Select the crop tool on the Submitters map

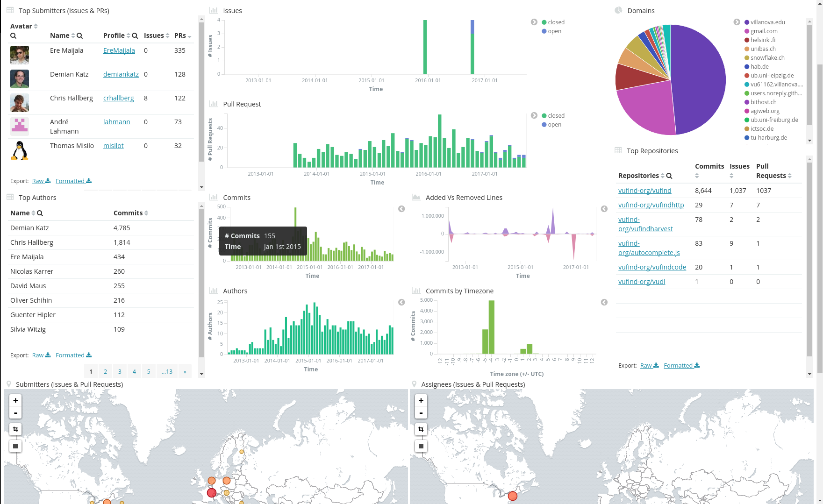[15, 429]
